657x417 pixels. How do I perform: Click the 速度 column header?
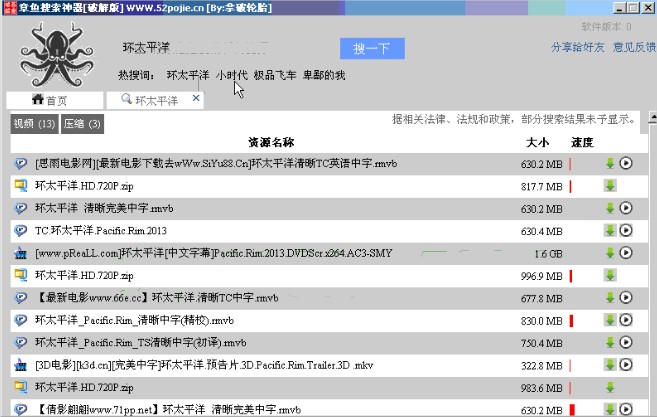(582, 142)
